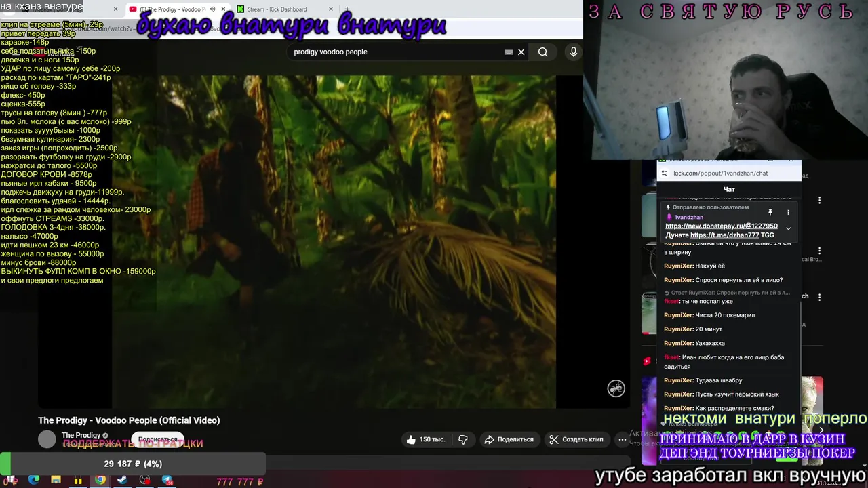Select line 'ВЫКИНУТЬ ФУЛЛ КОМП В ОКНО'
This screenshot has width=868, height=488.
pos(78,271)
